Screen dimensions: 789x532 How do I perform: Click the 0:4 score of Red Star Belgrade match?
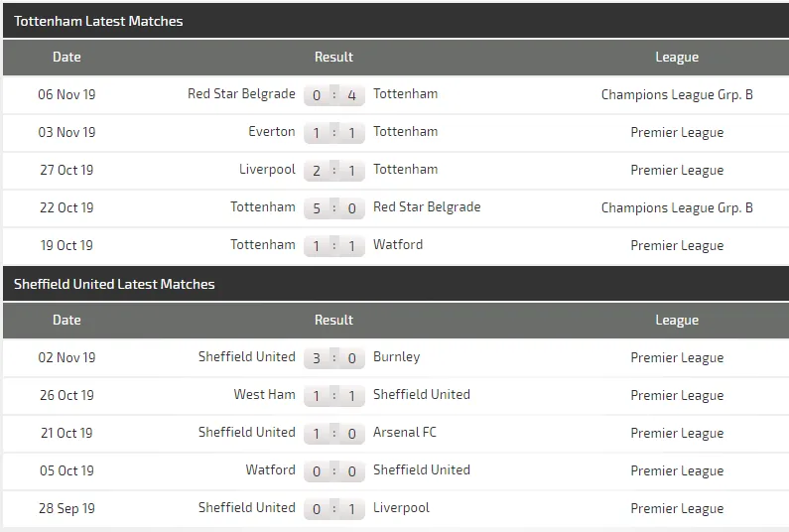click(x=334, y=95)
